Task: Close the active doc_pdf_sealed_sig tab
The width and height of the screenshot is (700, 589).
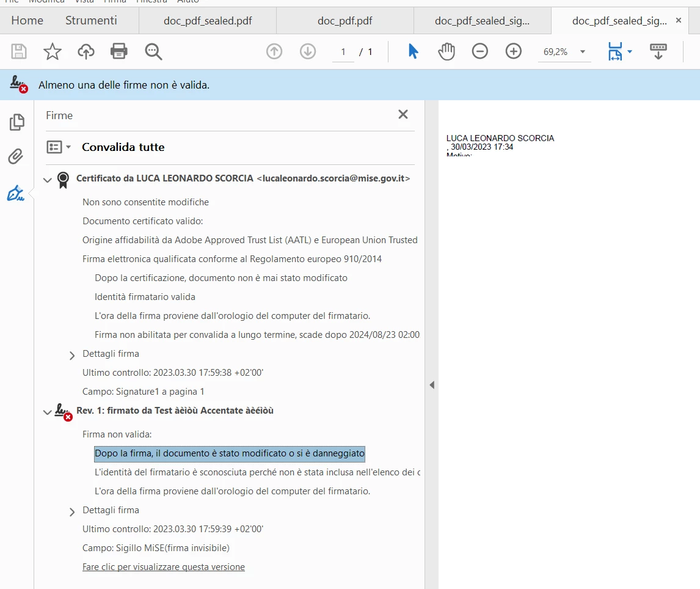Action: [679, 20]
